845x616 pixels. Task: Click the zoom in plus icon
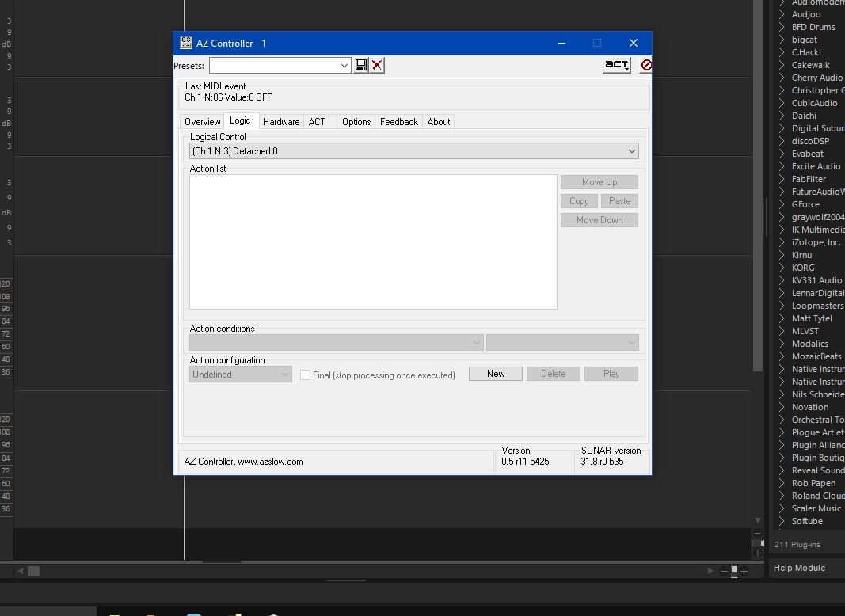coord(744,571)
